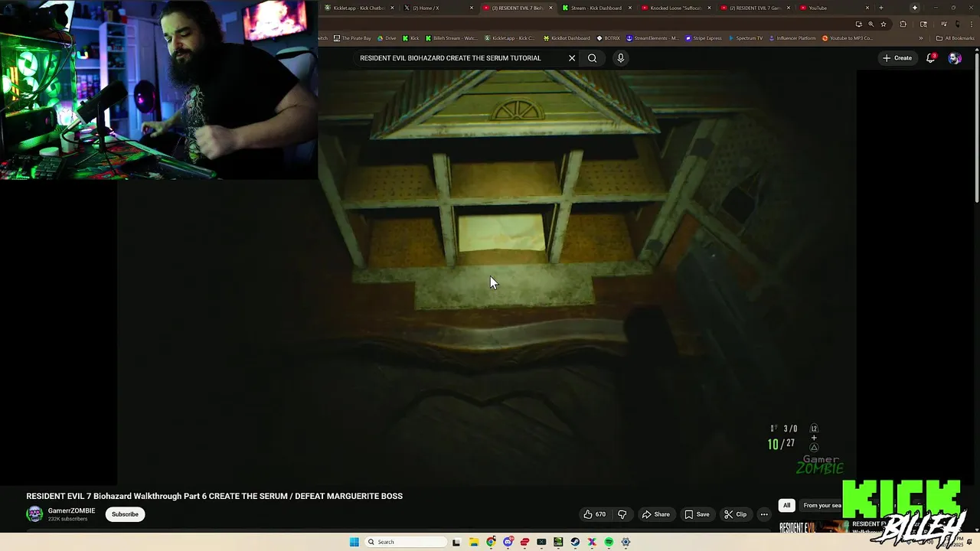Click into the YouTube search input field
This screenshot has height=551, width=980.
[459, 58]
